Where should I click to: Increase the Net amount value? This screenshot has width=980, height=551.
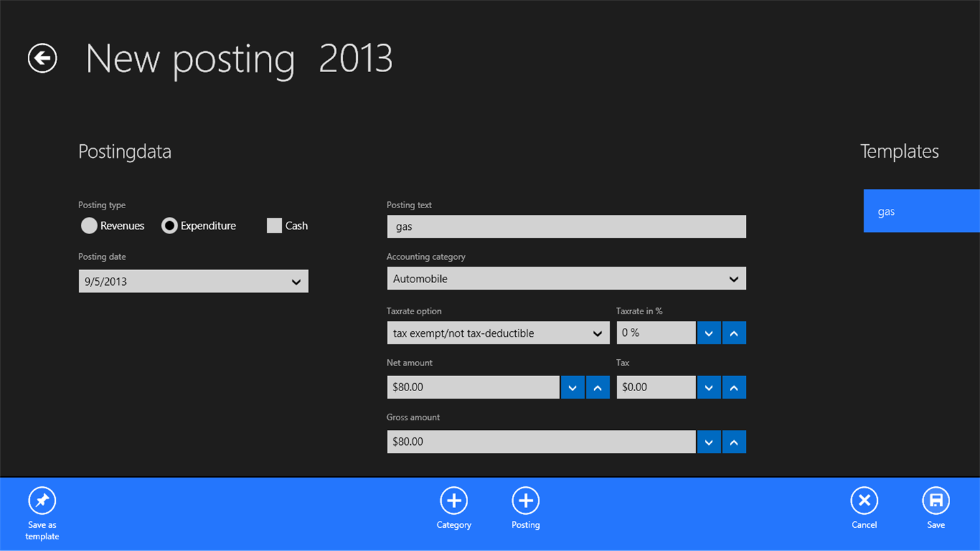[x=598, y=388]
